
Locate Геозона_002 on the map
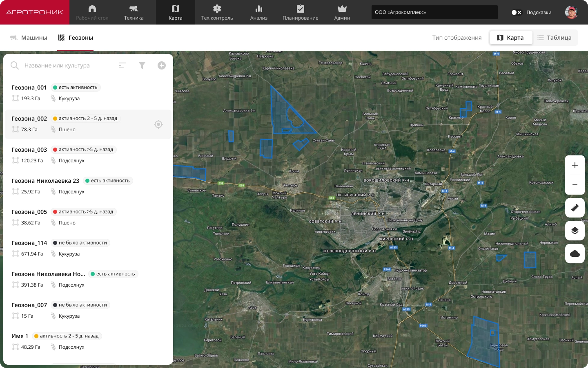(158, 124)
